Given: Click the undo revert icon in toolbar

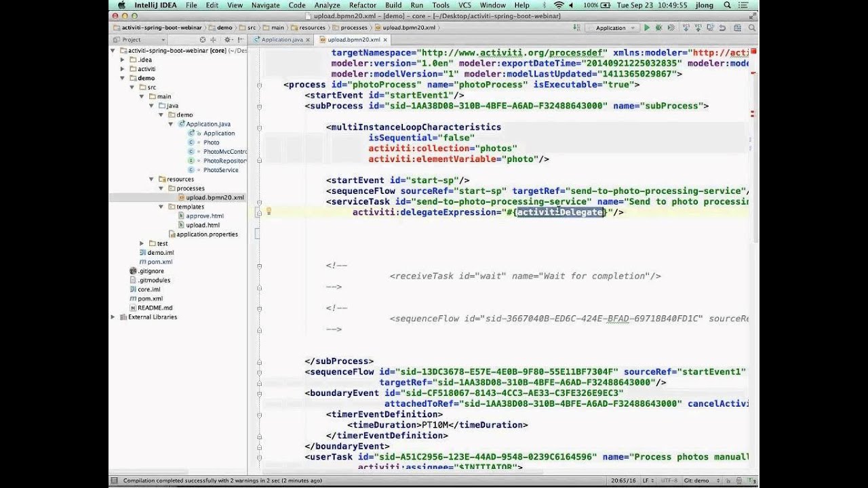Looking at the screenshot, I should click(x=721, y=28).
